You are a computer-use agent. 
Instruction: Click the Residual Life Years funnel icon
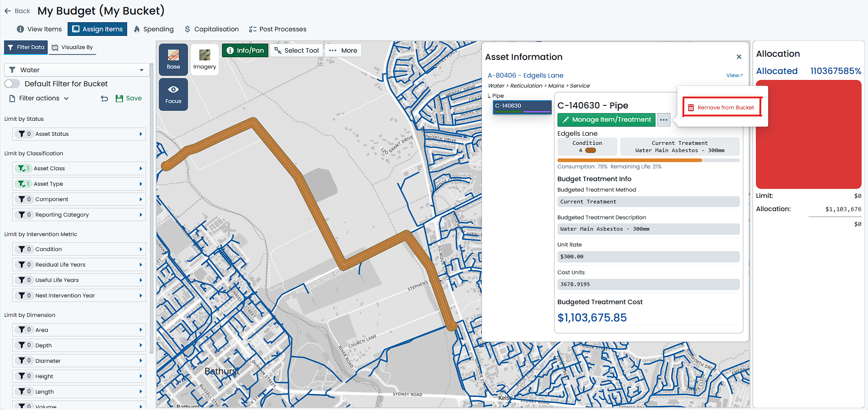(21, 265)
